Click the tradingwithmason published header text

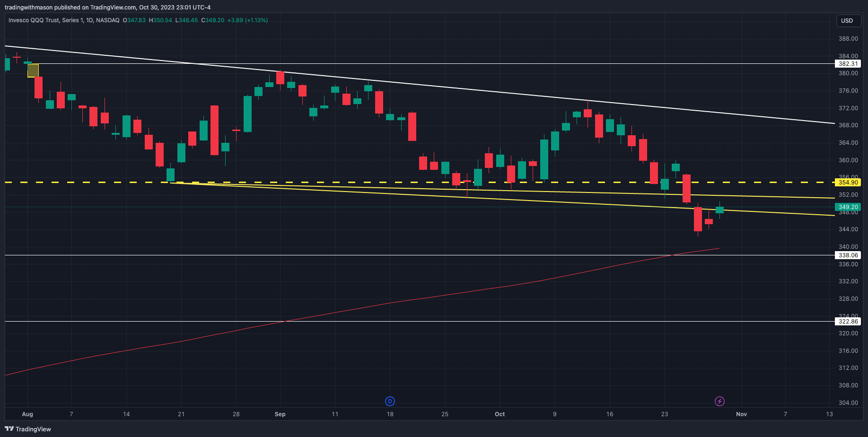coord(108,8)
